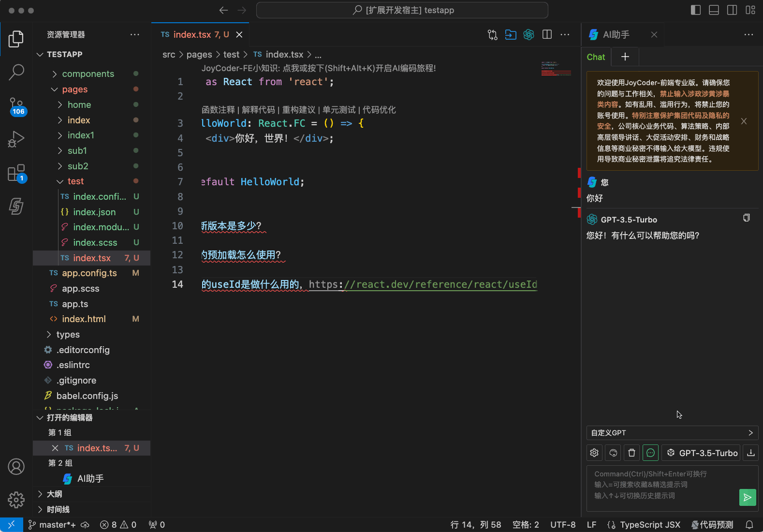Image resolution: width=763 pixels, height=532 pixels.
Task: Open the Search view icon
Action: [x=16, y=72]
